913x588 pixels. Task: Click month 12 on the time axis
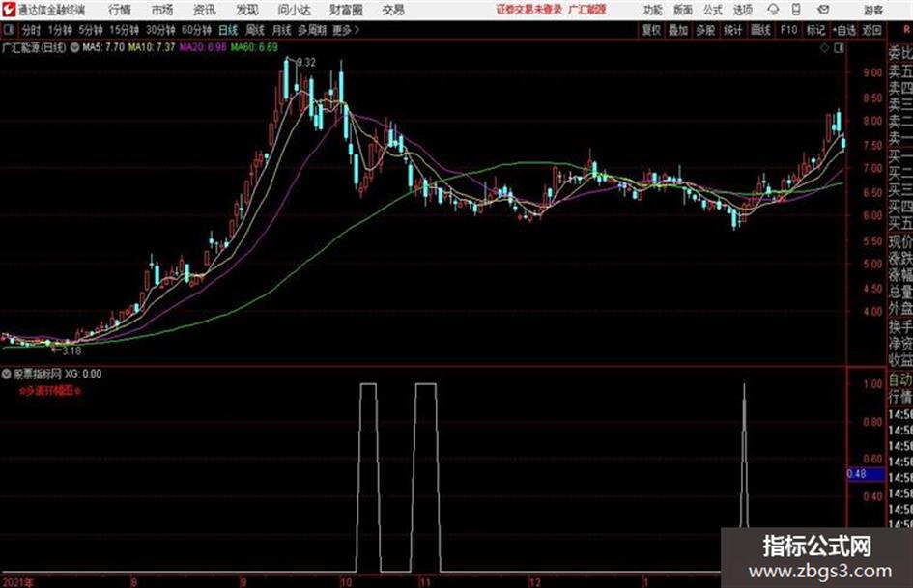click(534, 581)
